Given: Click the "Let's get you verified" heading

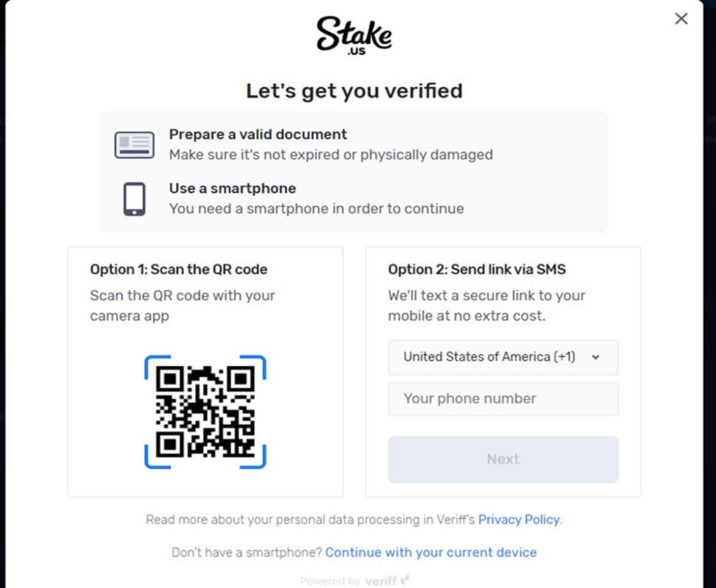Looking at the screenshot, I should [x=354, y=91].
